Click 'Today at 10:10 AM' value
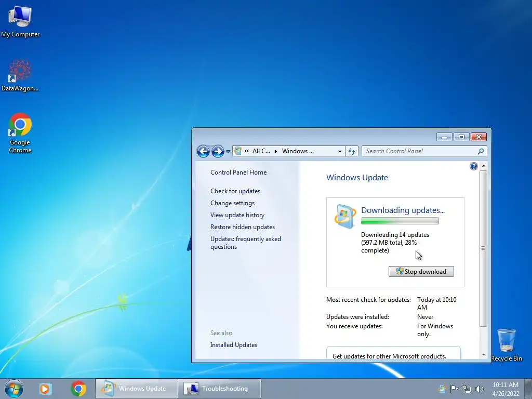 (436, 303)
